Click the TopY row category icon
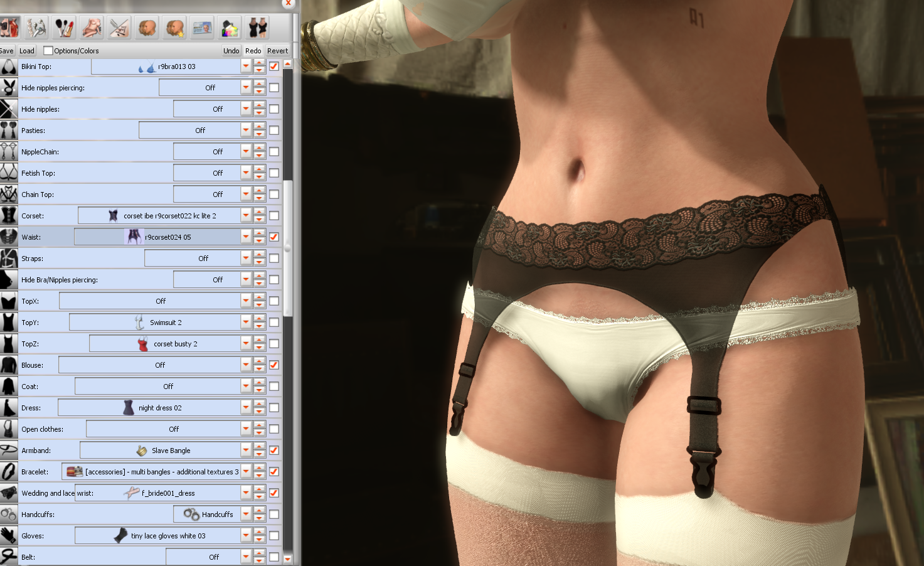 pos(9,322)
